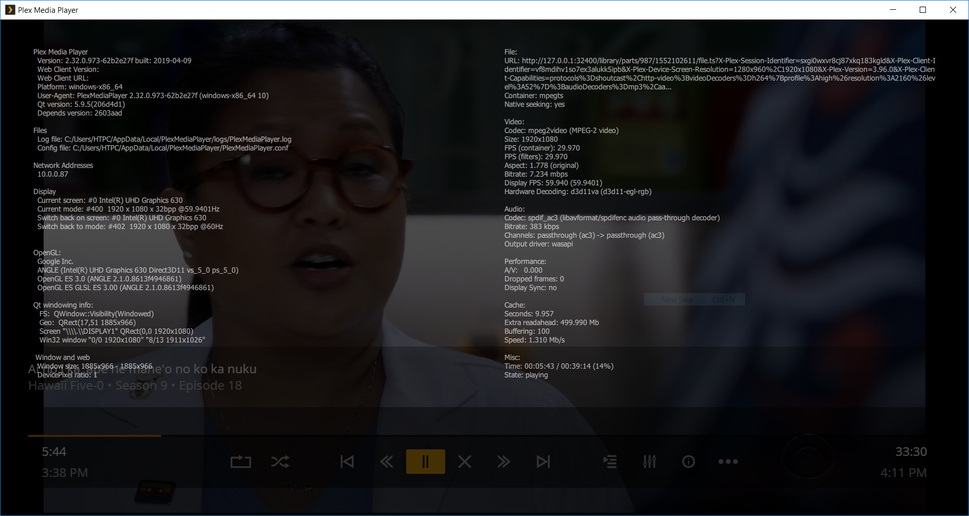Click the audio Codec: spdif_ac3 line

coord(612,218)
